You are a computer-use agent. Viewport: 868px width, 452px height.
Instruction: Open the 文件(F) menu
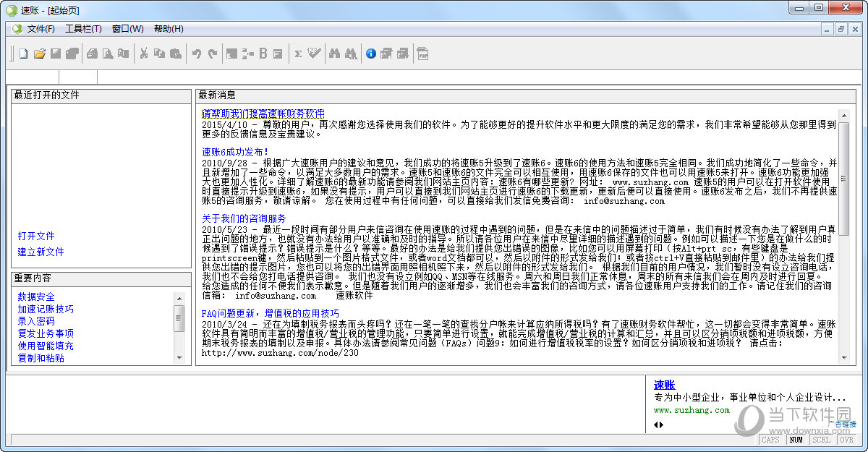41,29
